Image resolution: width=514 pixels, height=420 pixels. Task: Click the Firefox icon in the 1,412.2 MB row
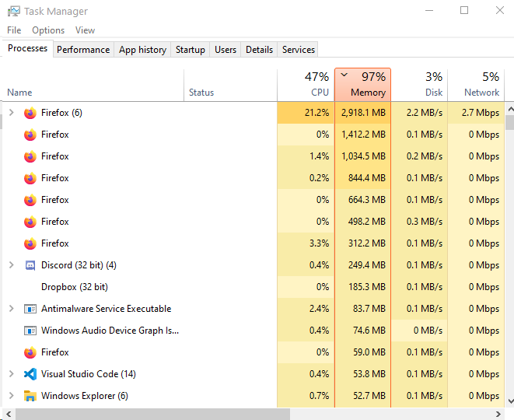(x=30, y=135)
